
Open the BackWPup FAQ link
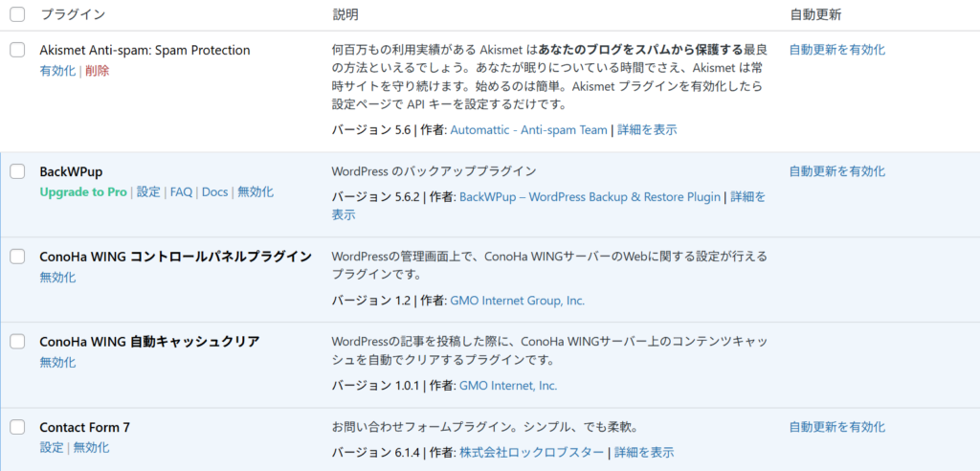(x=181, y=192)
